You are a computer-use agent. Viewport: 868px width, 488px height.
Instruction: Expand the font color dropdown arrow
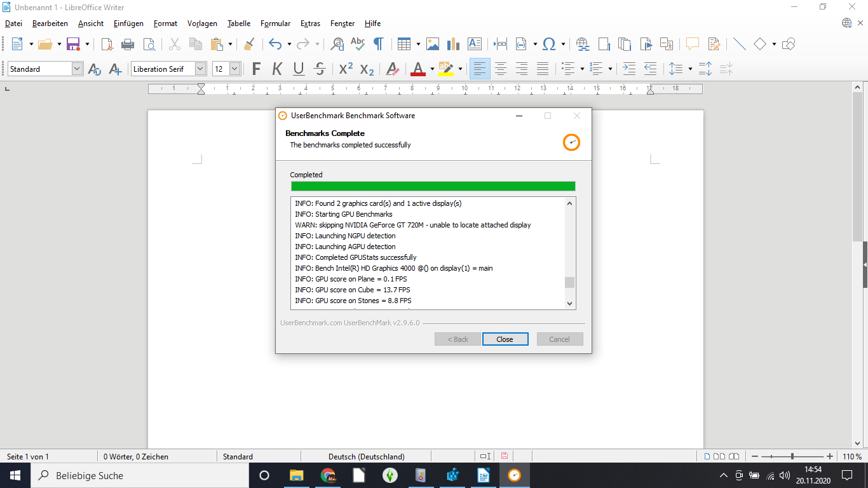point(432,69)
